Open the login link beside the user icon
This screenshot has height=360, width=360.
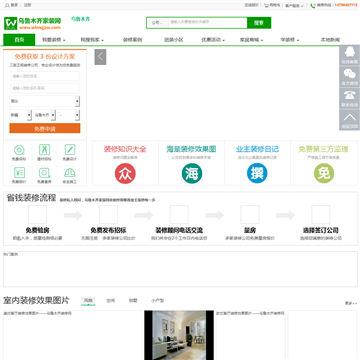point(14,5)
